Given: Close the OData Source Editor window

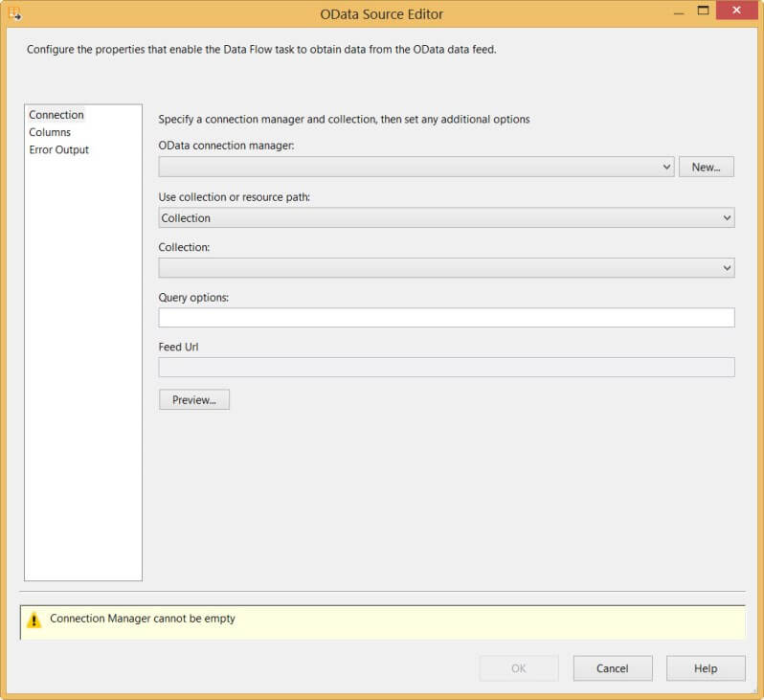Looking at the screenshot, I should [736, 10].
